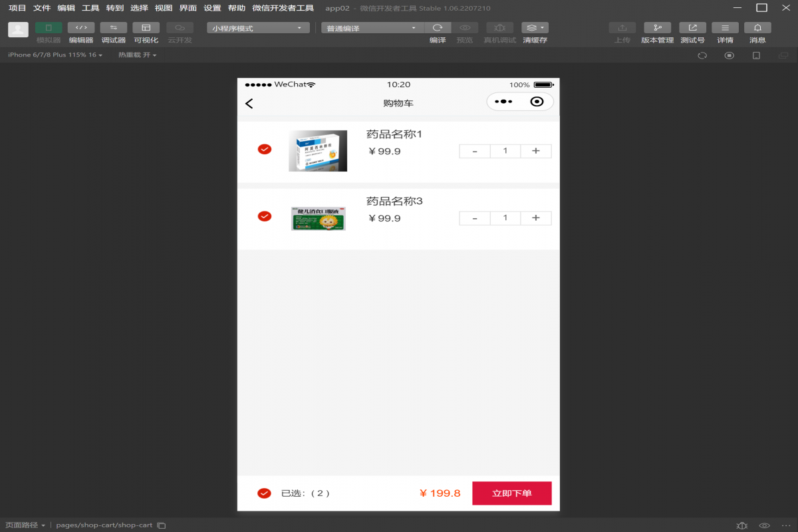
Task: Uncheck the 药品名称1 cart item
Action: click(x=264, y=150)
